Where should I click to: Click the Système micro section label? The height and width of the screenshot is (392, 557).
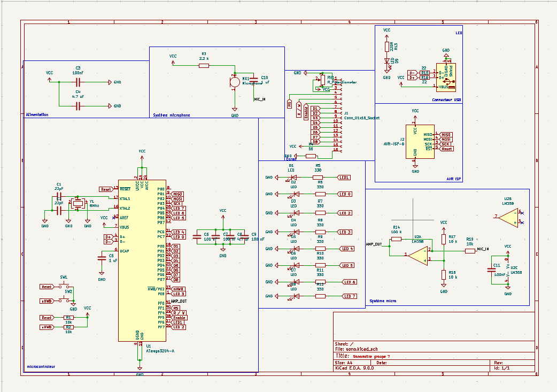(383, 301)
